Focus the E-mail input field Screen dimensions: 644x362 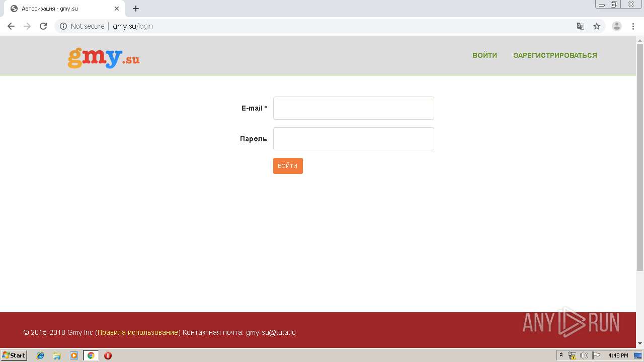point(354,108)
